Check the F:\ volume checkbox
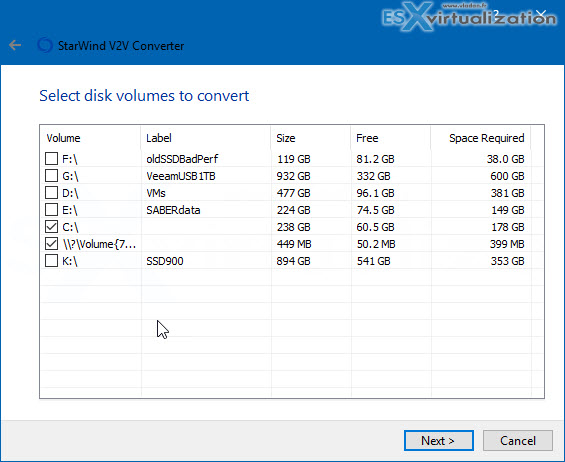The height and width of the screenshot is (462, 565). (x=51, y=159)
